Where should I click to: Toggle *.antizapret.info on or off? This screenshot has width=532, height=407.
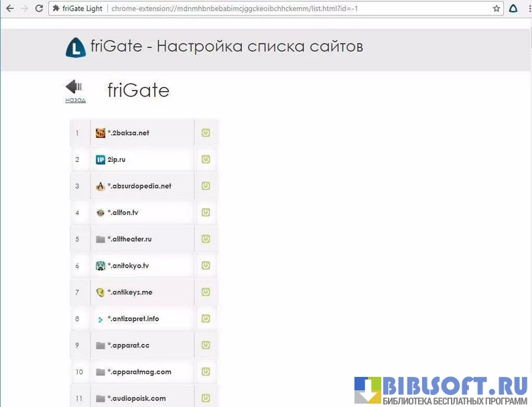[206, 319]
